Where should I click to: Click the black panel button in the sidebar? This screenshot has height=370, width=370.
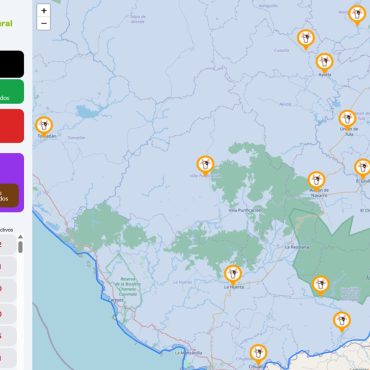(x=12, y=64)
